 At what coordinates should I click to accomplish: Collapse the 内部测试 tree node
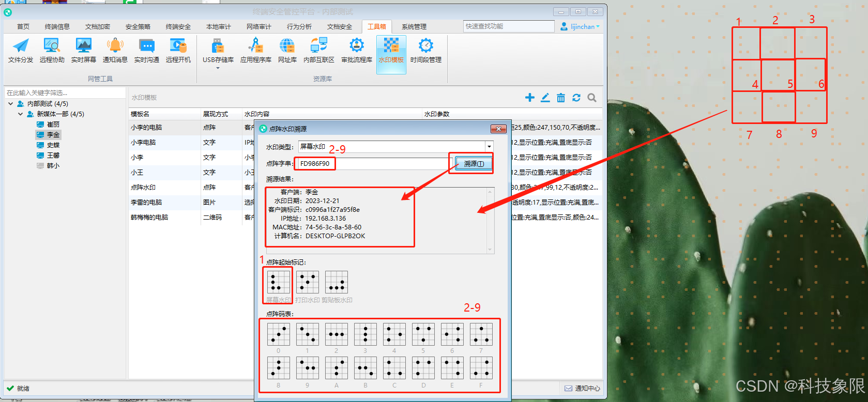pyautogui.click(x=11, y=104)
